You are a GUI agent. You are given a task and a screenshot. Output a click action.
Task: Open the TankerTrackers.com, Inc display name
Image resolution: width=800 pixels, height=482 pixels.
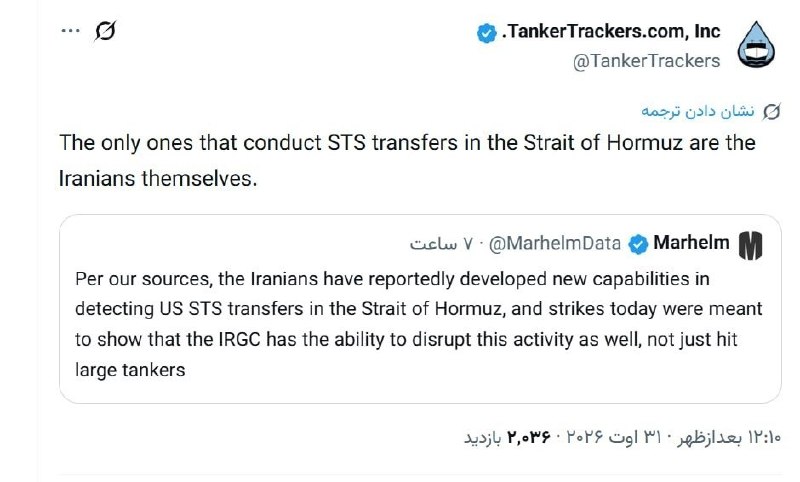(x=611, y=32)
